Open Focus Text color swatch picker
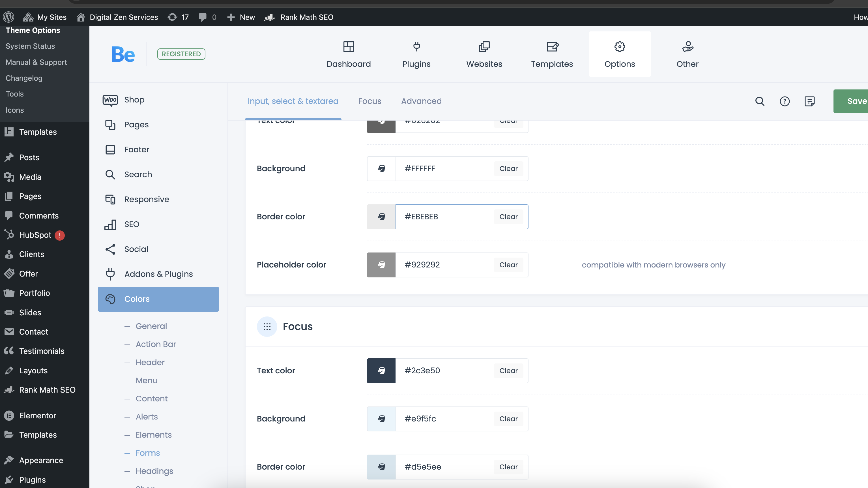 (381, 371)
